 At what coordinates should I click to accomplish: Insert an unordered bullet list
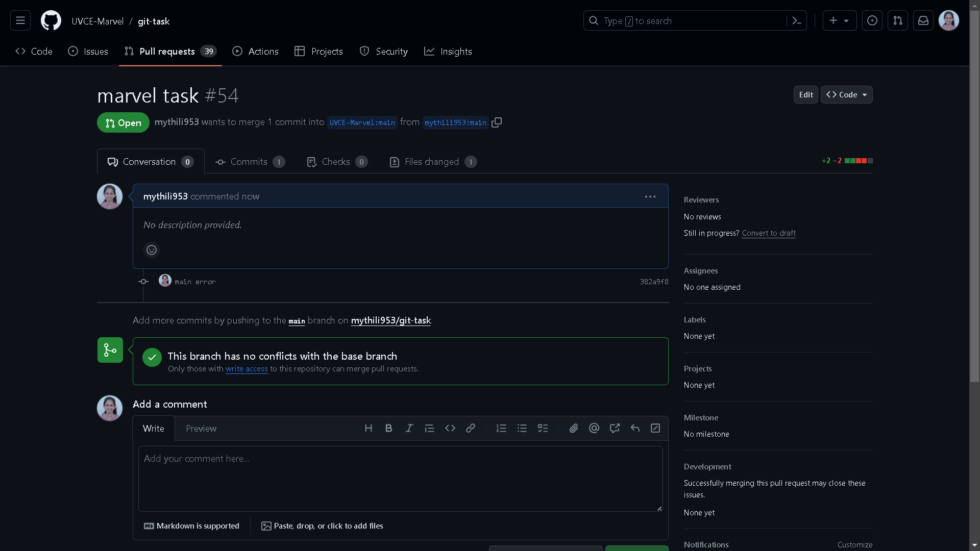coord(522,429)
